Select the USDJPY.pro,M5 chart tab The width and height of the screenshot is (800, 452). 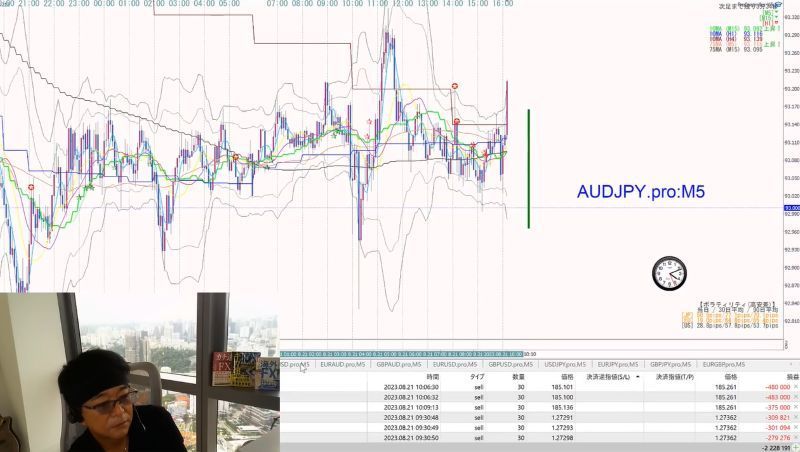coord(565,364)
